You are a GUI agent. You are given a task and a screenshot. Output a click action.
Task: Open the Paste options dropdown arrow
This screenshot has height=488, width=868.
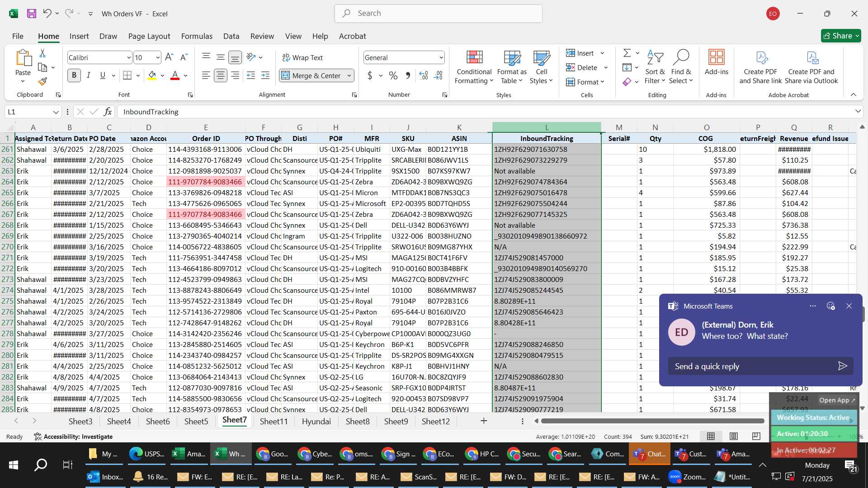pyautogui.click(x=23, y=82)
